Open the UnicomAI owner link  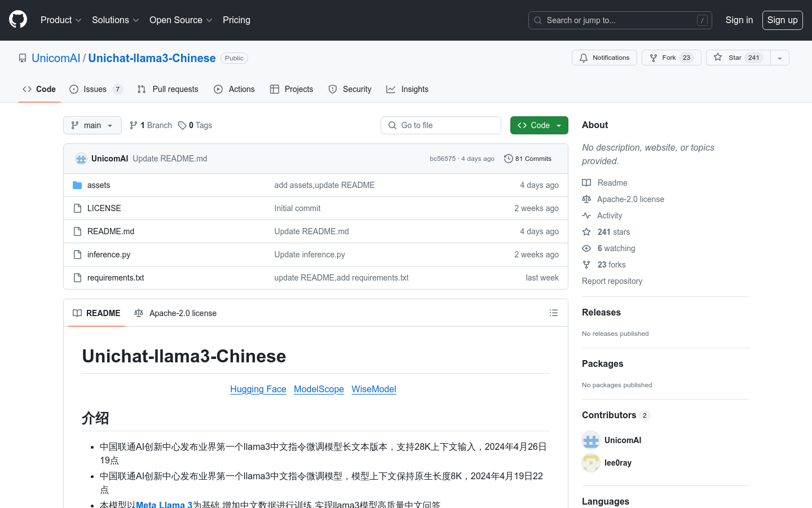tap(56, 58)
